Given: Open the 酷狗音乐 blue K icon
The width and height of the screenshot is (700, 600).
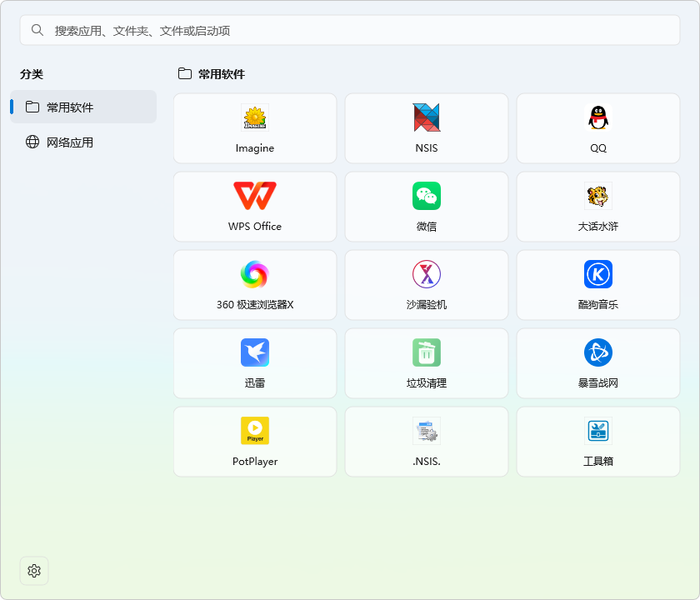Looking at the screenshot, I should (x=598, y=274).
